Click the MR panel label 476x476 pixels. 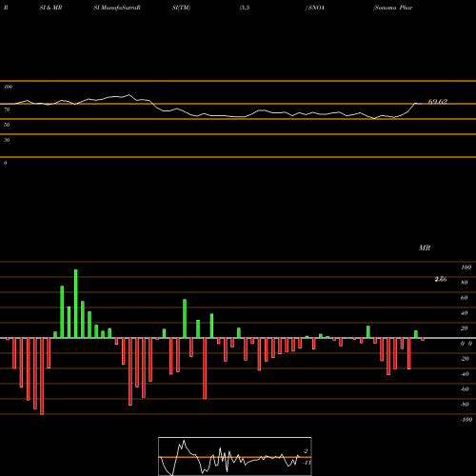[x=425, y=248]
